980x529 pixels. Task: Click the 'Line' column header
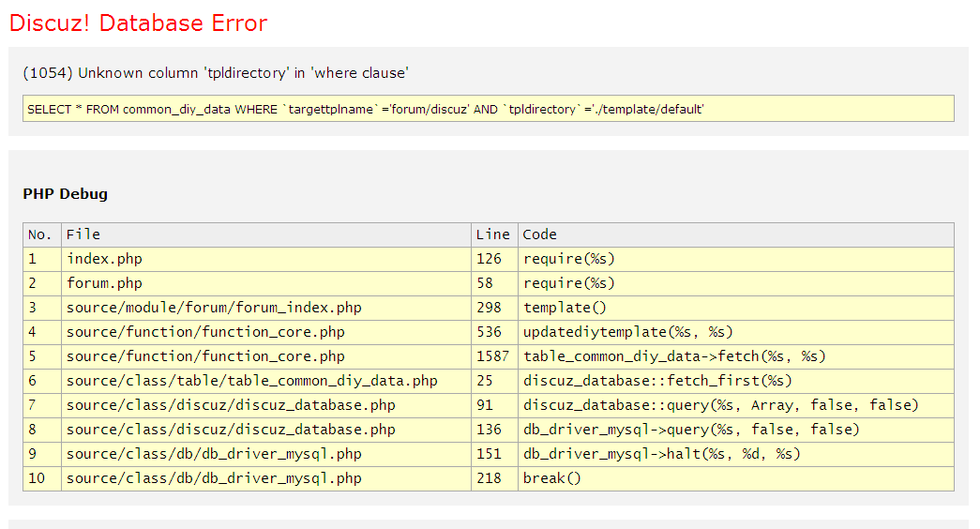pyautogui.click(x=494, y=234)
